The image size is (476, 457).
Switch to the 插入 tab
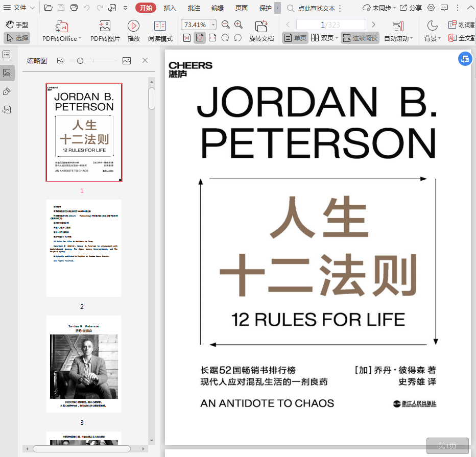click(x=170, y=8)
